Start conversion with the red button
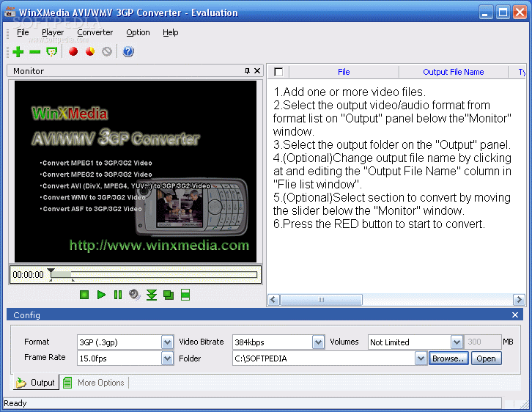Screen dimensions: 532x412 click(x=73, y=51)
